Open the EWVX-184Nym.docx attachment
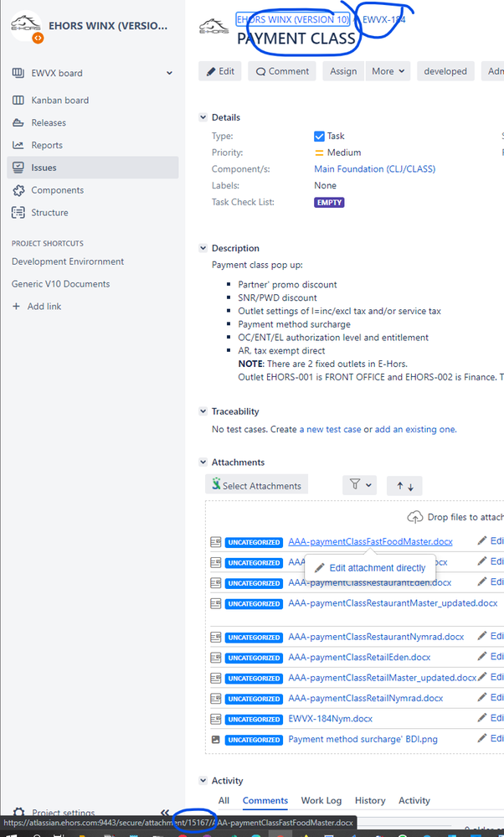The height and width of the screenshot is (837, 504). point(330,719)
